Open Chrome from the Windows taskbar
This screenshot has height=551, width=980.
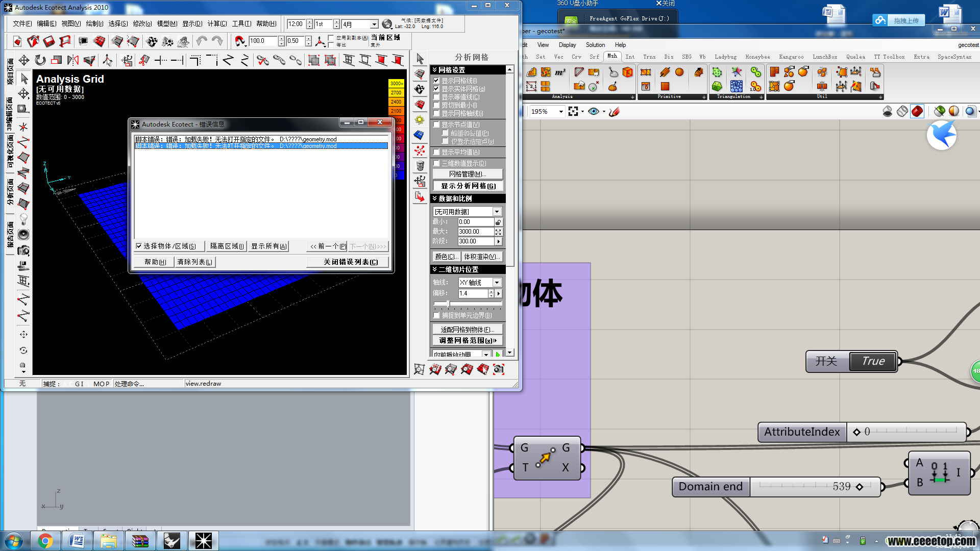point(45,541)
